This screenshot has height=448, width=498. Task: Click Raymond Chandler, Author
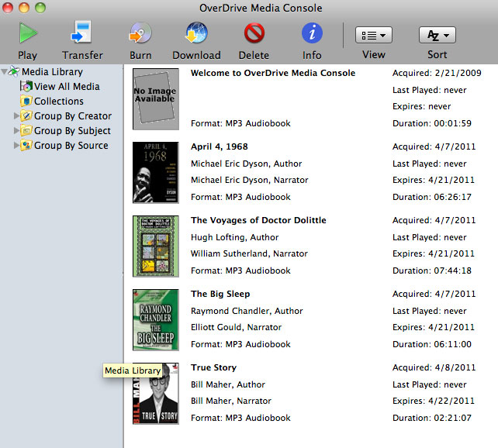coord(247,311)
